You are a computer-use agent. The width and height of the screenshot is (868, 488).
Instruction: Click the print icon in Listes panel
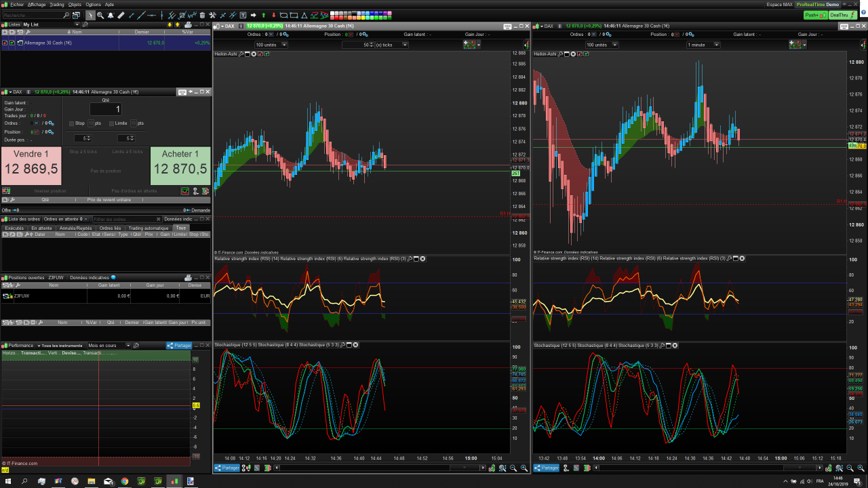(x=189, y=24)
